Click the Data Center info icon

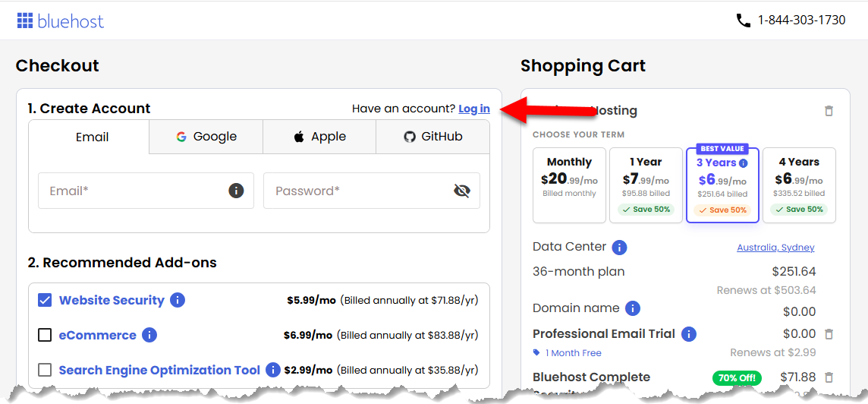pos(619,247)
